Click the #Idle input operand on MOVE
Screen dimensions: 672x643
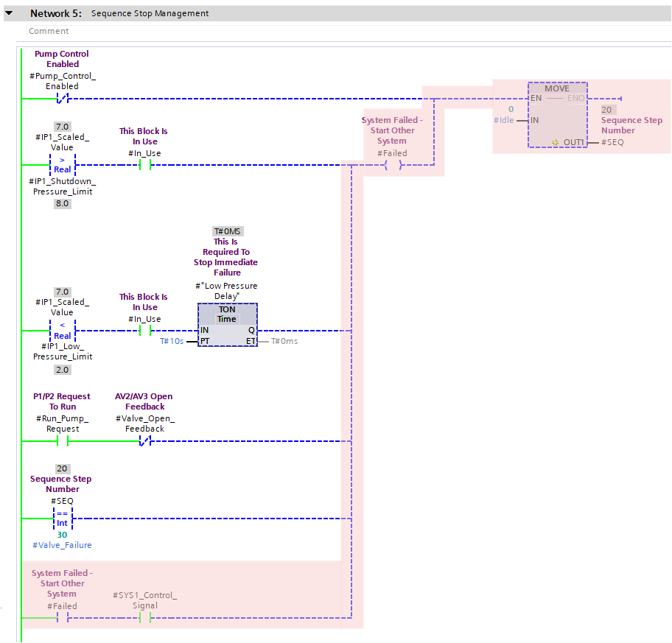point(503,120)
